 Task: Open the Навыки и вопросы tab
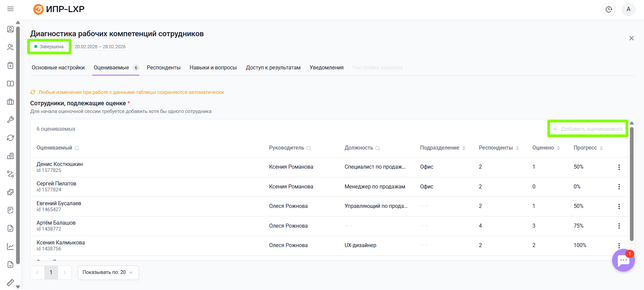point(213,68)
